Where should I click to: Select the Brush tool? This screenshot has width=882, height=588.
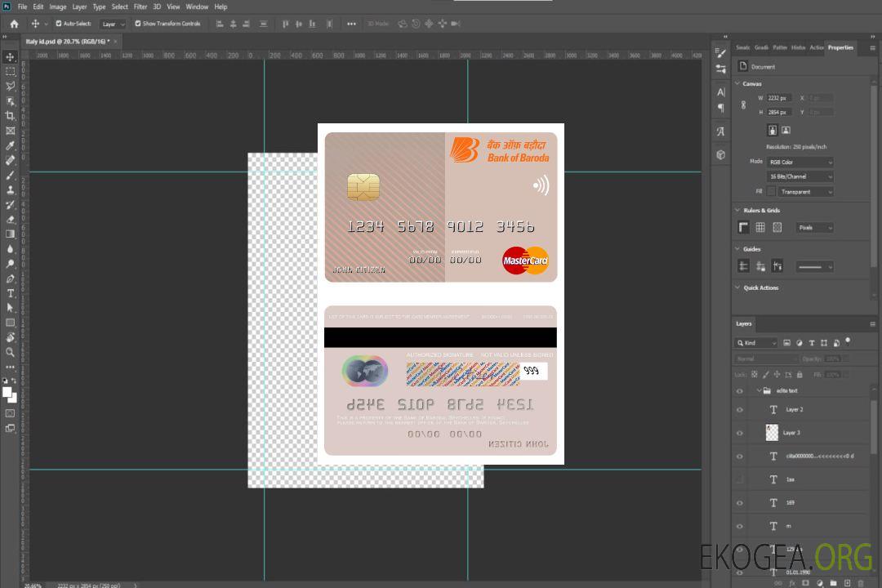(x=10, y=175)
